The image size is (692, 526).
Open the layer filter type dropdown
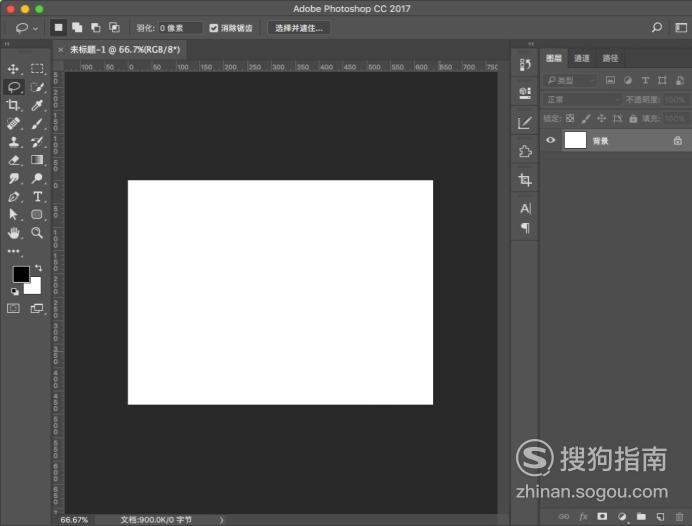570,80
